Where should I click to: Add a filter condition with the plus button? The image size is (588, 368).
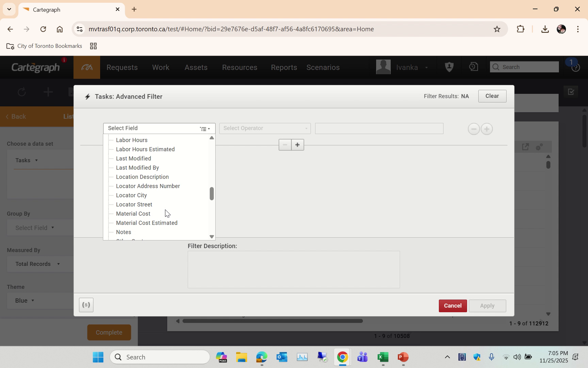pyautogui.click(x=487, y=129)
